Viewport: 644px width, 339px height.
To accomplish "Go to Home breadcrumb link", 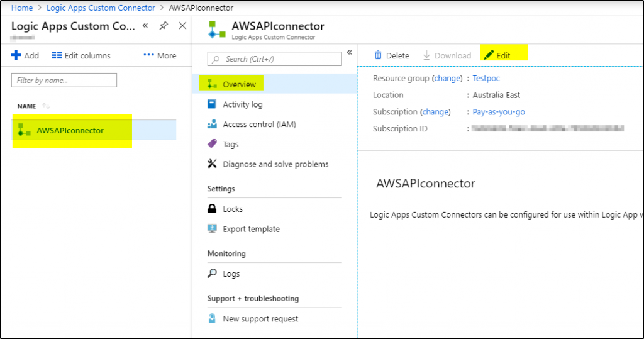I will point(22,8).
